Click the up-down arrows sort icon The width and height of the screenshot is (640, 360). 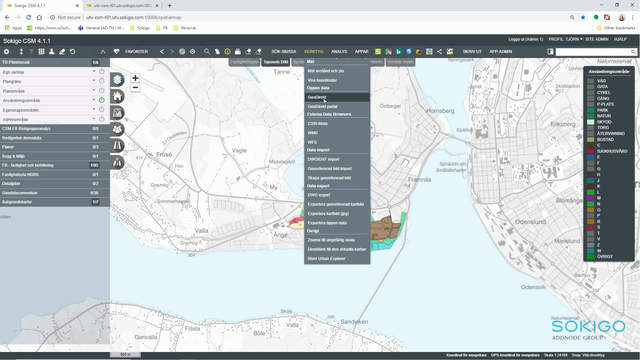[21, 52]
